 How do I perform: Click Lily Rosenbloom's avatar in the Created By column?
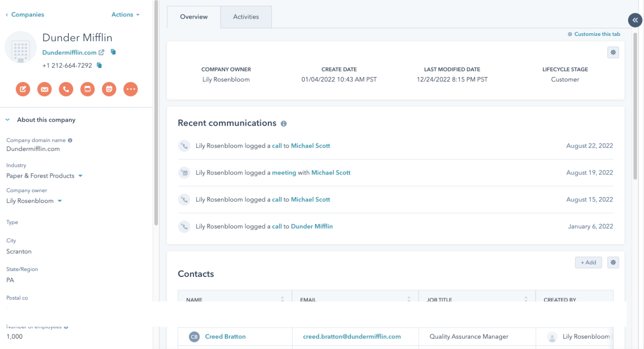pyautogui.click(x=552, y=337)
